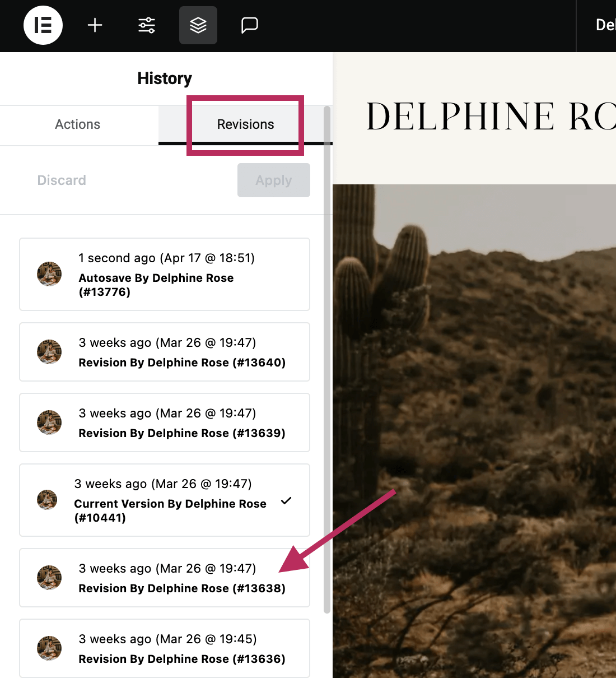The width and height of the screenshot is (616, 678).
Task: Switch to the Revisions tab
Action: click(245, 124)
